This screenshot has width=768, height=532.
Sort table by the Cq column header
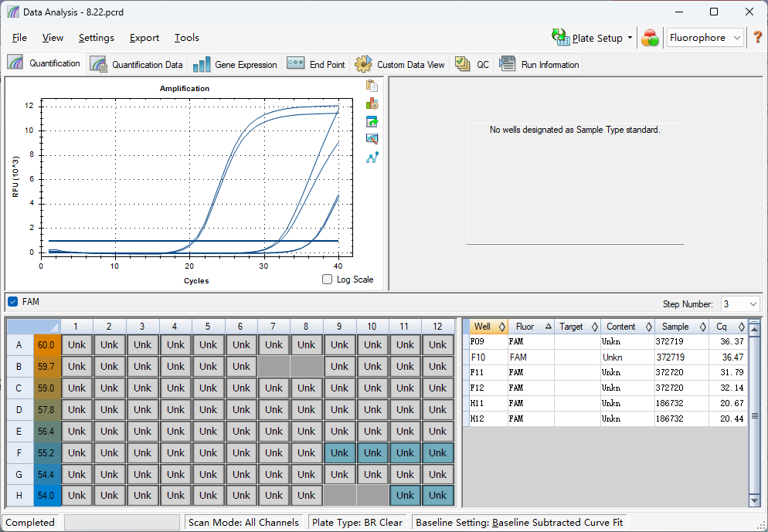pos(728,327)
